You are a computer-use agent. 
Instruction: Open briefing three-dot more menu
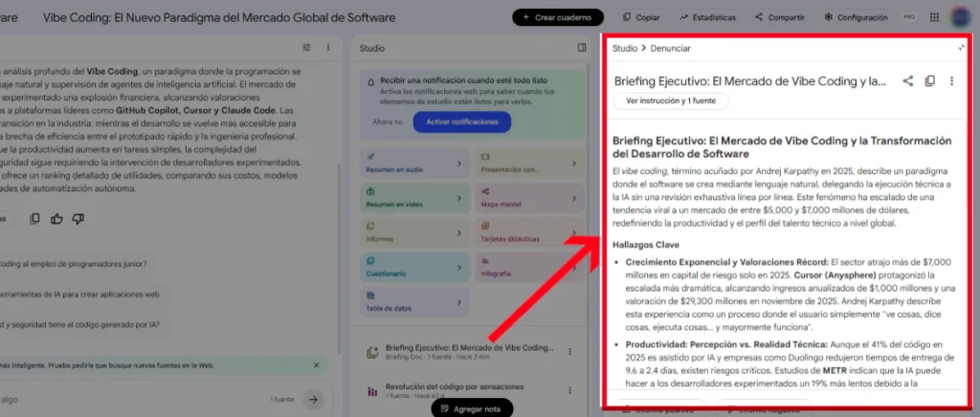click(951, 80)
